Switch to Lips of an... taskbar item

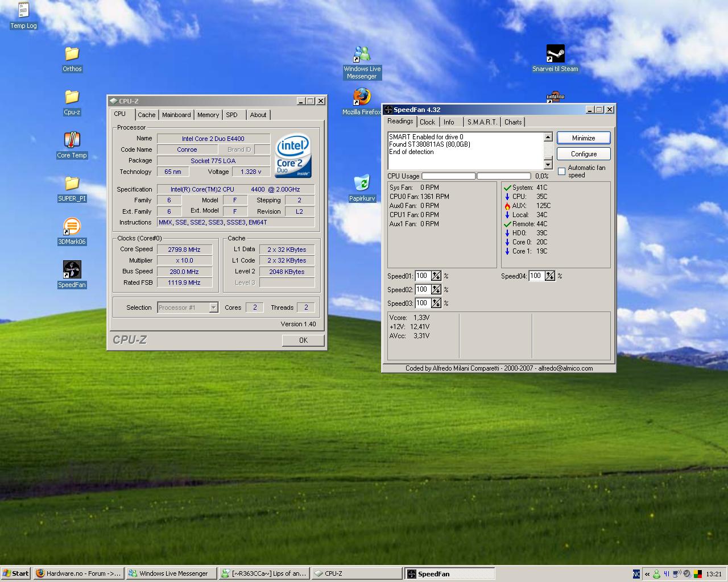(264, 573)
